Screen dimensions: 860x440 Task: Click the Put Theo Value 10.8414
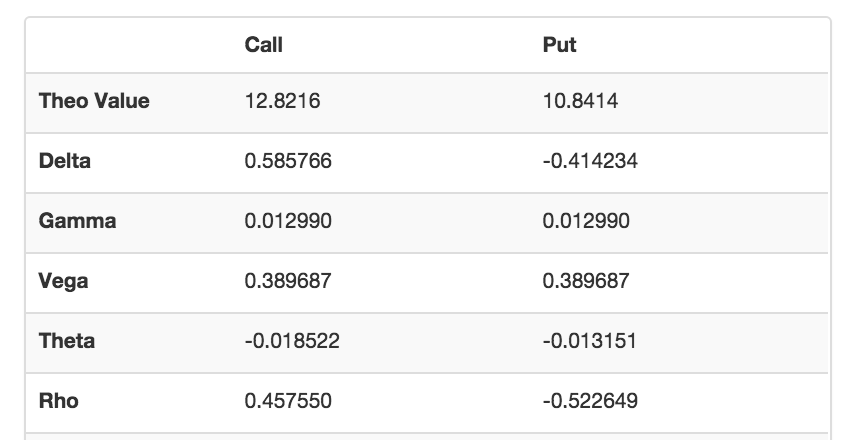(581, 101)
